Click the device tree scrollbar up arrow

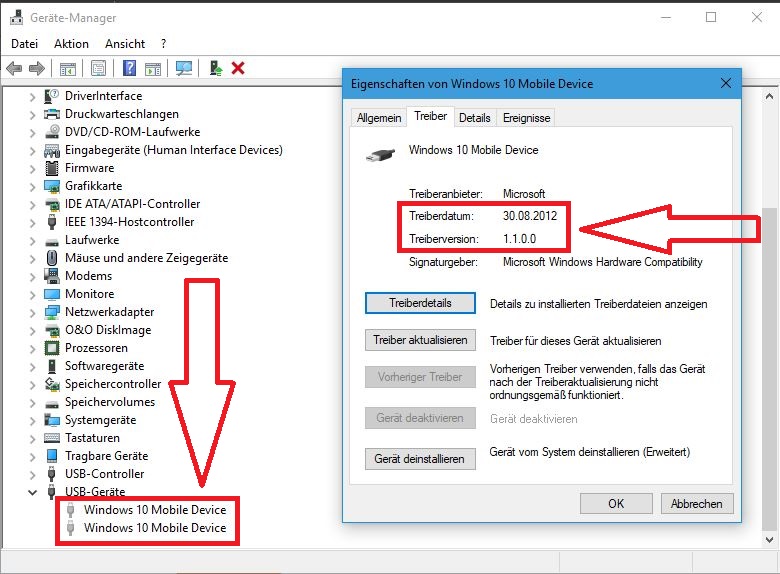[x=769, y=96]
